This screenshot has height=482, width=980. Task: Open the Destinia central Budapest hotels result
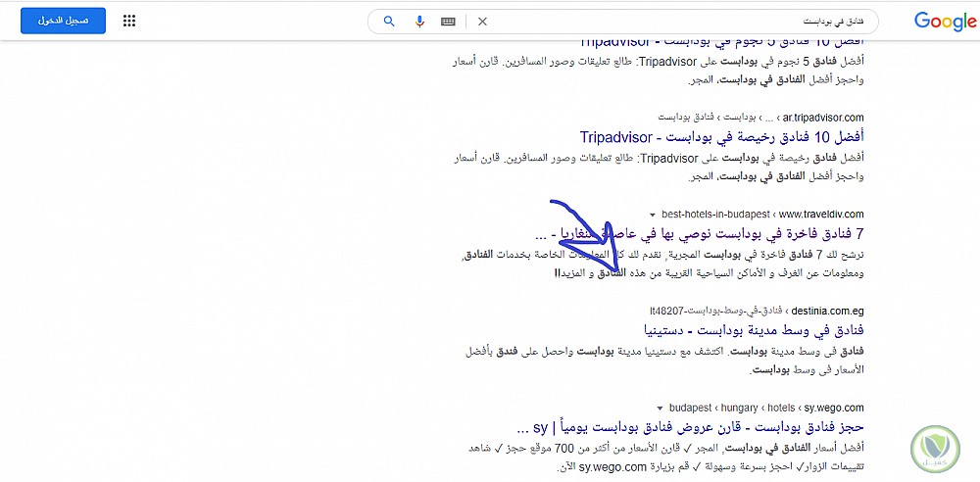pyautogui.click(x=753, y=329)
